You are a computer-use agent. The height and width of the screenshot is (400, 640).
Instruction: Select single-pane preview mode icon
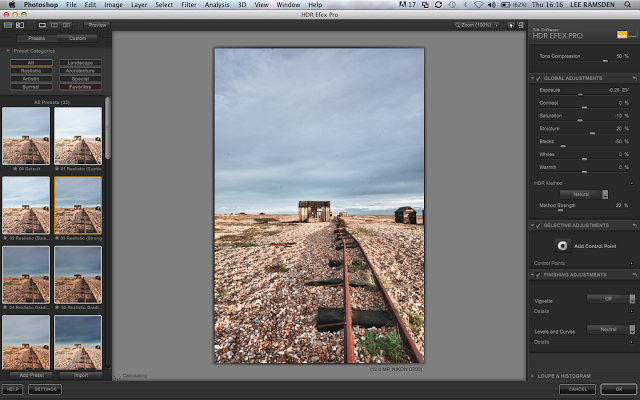[x=42, y=25]
